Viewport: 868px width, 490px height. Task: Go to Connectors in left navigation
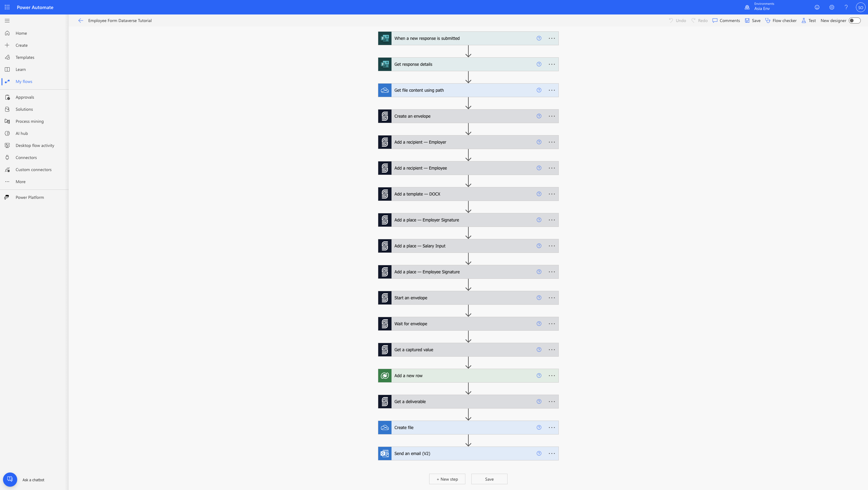[26, 157]
